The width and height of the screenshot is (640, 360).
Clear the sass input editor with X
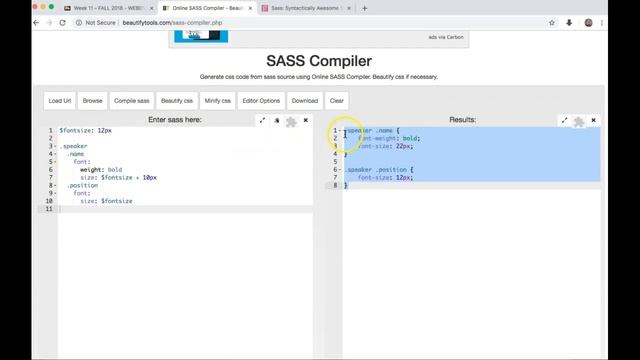[x=306, y=120]
